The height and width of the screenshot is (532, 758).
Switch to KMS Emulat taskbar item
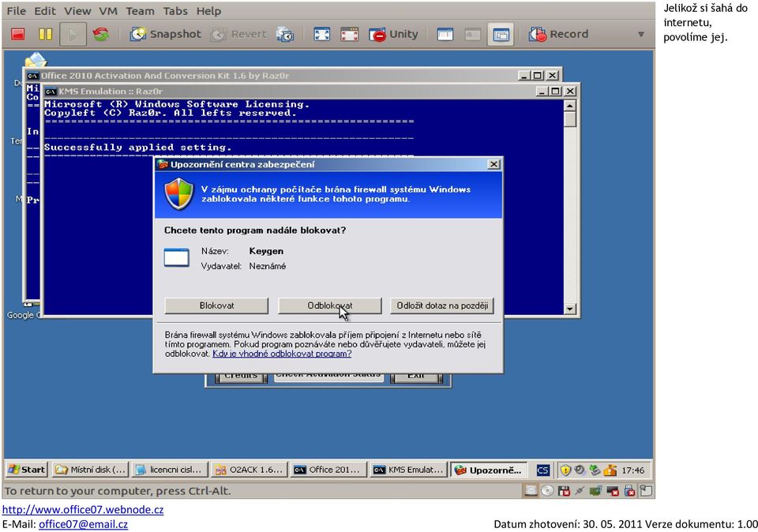point(408,469)
